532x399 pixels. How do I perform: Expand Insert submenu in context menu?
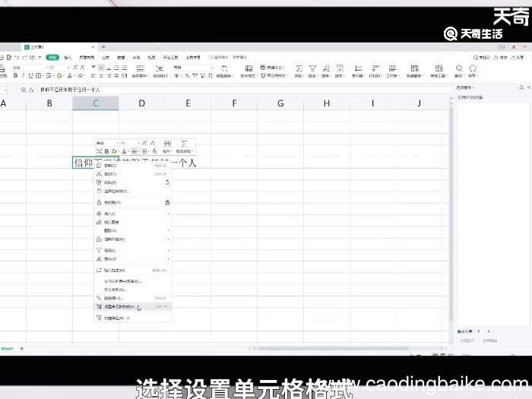click(x=133, y=214)
